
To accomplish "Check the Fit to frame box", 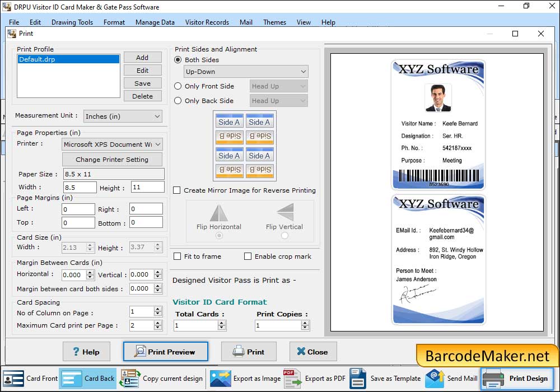I will click(177, 256).
